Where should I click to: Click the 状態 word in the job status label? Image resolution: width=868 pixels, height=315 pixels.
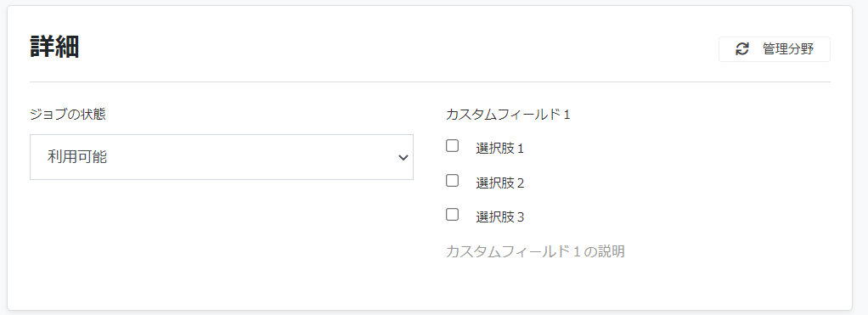coord(93,115)
